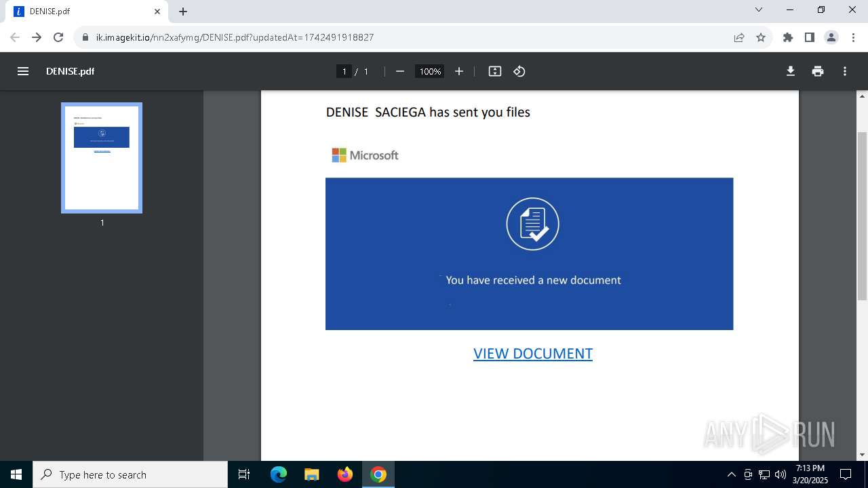Share this page via the share icon
This screenshot has width=868, height=488.
point(739,37)
